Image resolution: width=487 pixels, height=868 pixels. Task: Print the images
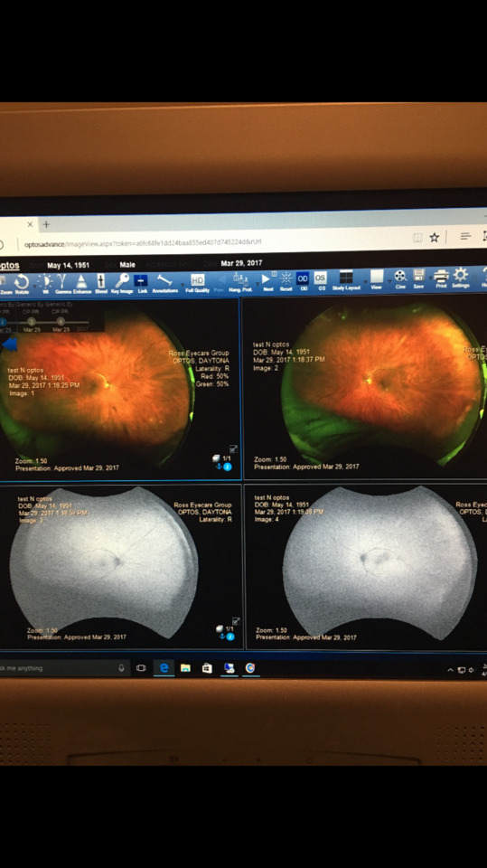pyautogui.click(x=441, y=278)
